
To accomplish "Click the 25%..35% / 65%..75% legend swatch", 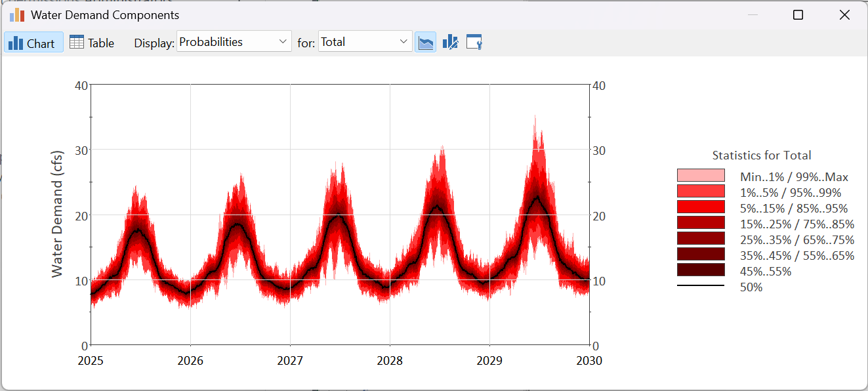I will coord(701,238).
